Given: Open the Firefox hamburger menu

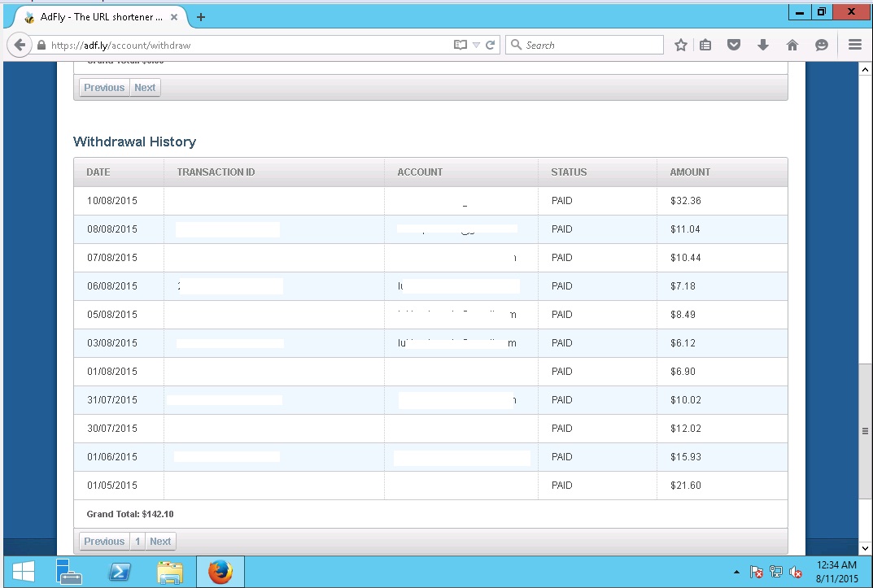Looking at the screenshot, I should tap(854, 46).
